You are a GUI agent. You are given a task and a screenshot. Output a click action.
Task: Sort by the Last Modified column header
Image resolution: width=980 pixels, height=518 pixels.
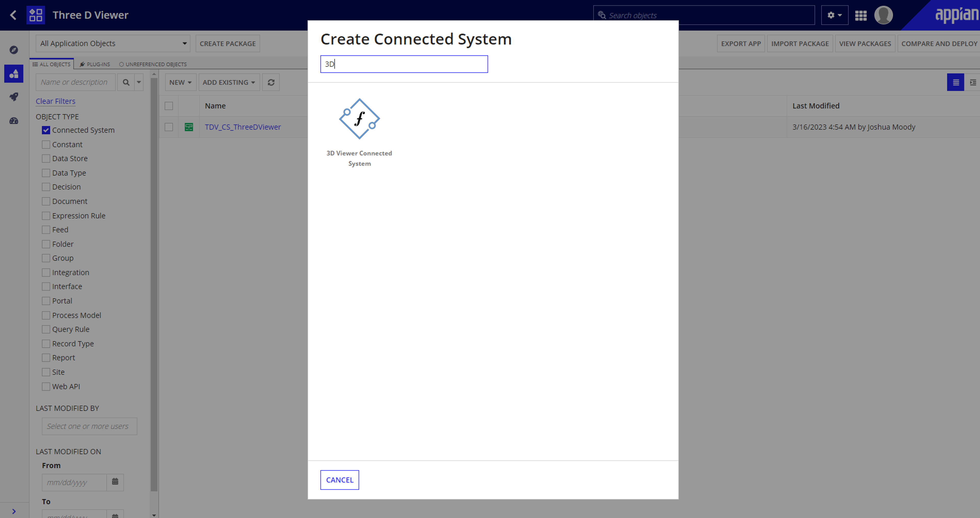pos(816,106)
